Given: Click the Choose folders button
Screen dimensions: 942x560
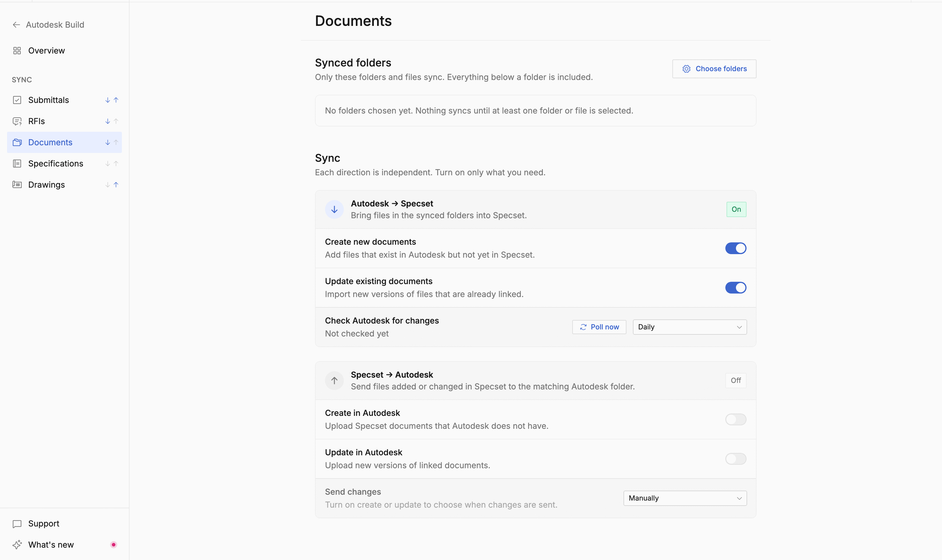Looking at the screenshot, I should (x=714, y=69).
